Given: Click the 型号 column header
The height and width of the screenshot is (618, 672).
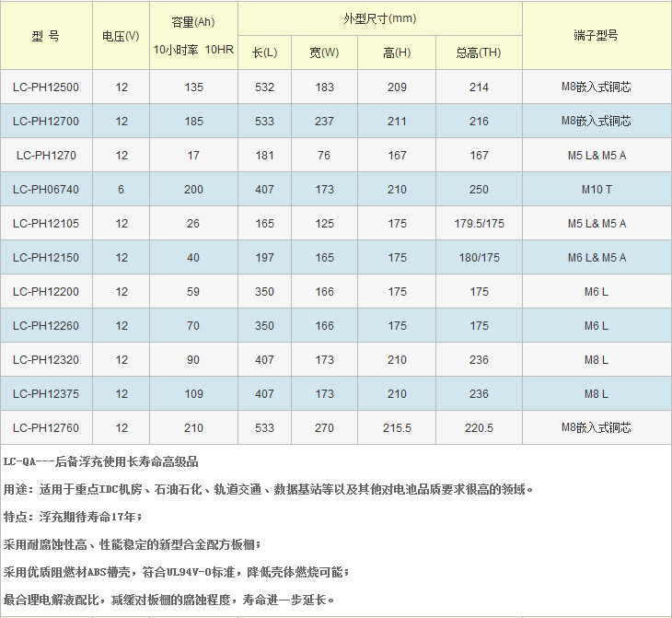Looking at the screenshot, I should coord(45,36).
